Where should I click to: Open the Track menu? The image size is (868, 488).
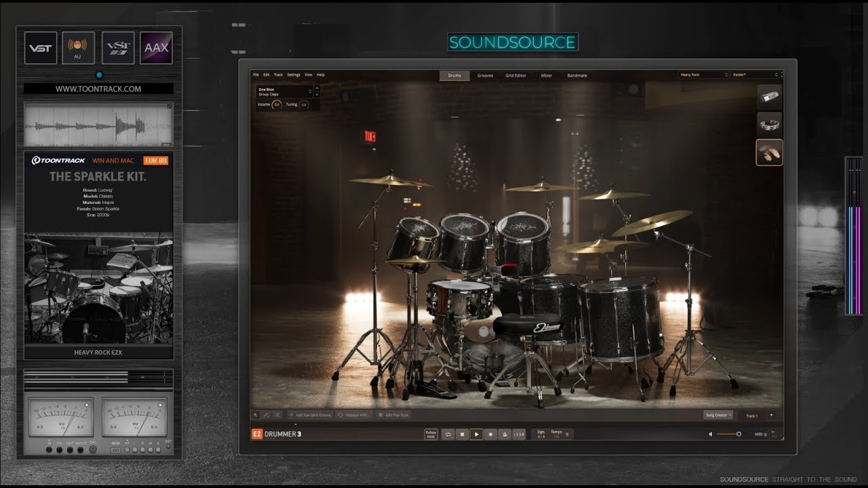(278, 75)
